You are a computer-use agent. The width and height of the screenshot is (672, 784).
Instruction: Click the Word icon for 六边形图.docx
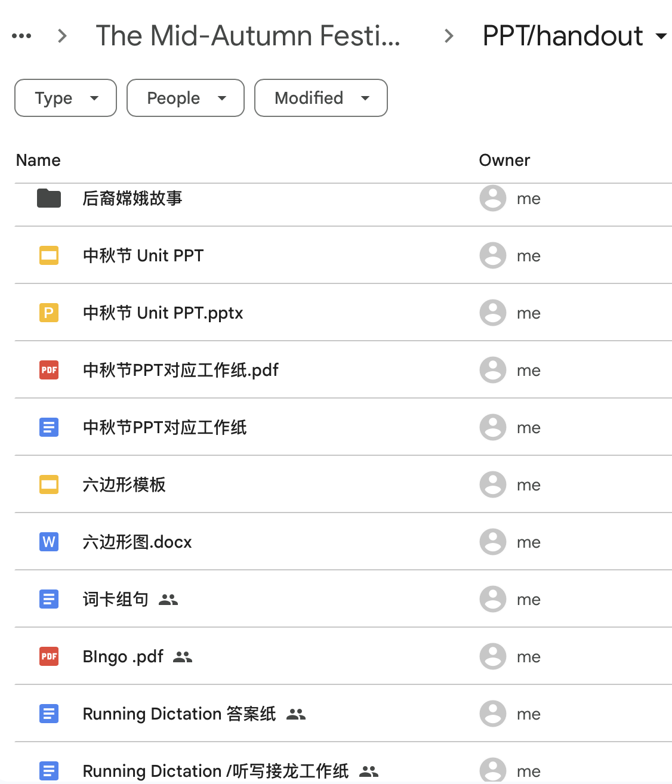[49, 542]
